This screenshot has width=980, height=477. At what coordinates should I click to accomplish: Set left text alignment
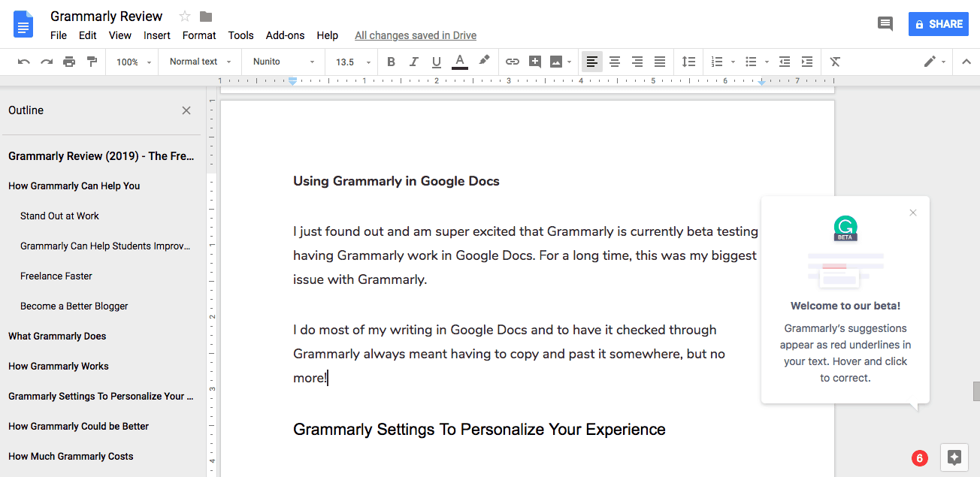(592, 62)
